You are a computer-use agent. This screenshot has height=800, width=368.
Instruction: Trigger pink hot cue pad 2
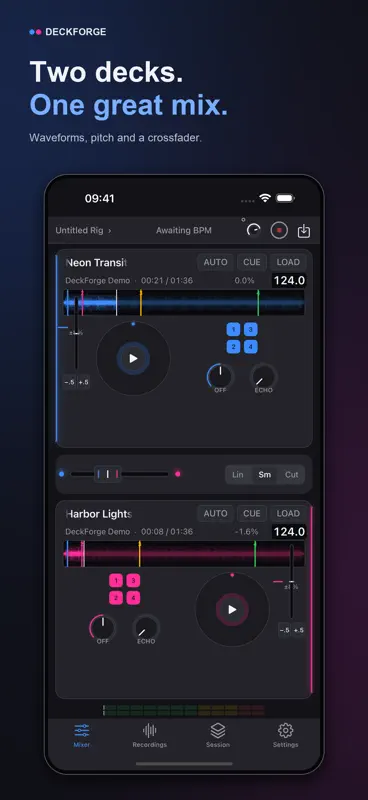[116, 598]
